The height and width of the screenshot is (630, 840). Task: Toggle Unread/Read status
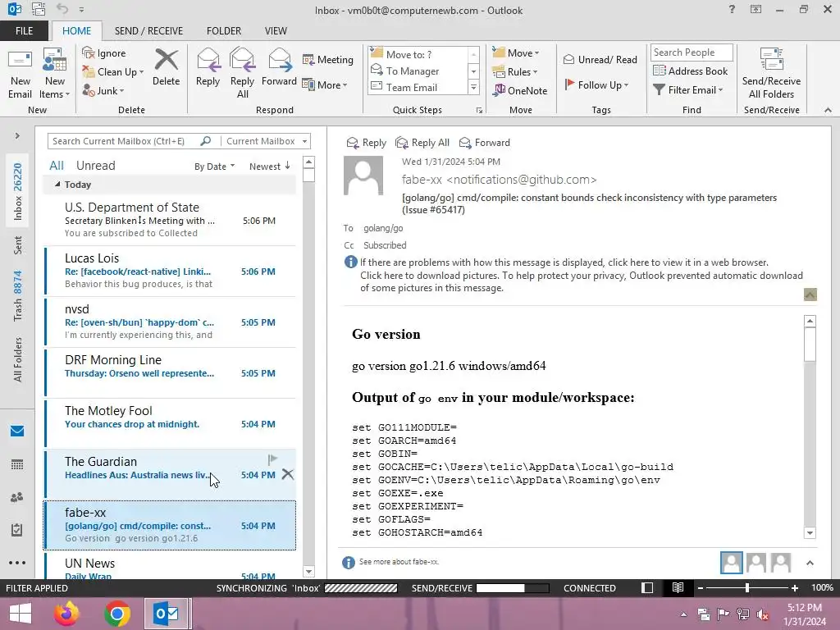click(600, 59)
